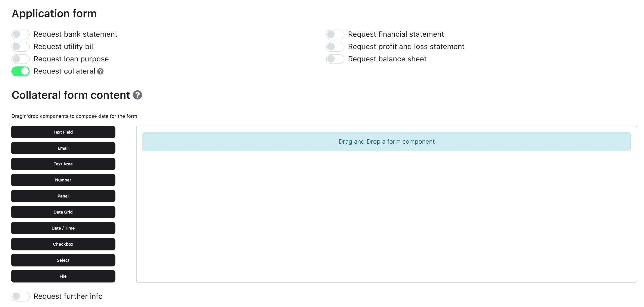
Task: Pick the Text Area component
Action: point(63,164)
